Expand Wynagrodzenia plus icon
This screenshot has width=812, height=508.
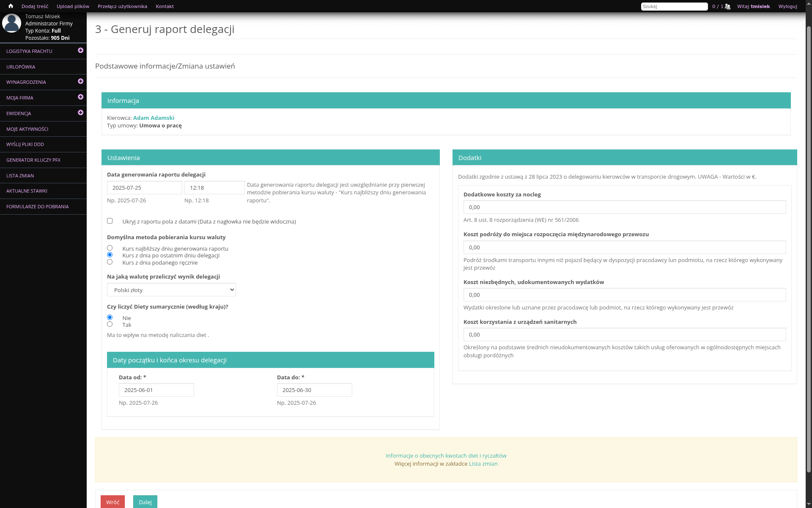coord(80,81)
